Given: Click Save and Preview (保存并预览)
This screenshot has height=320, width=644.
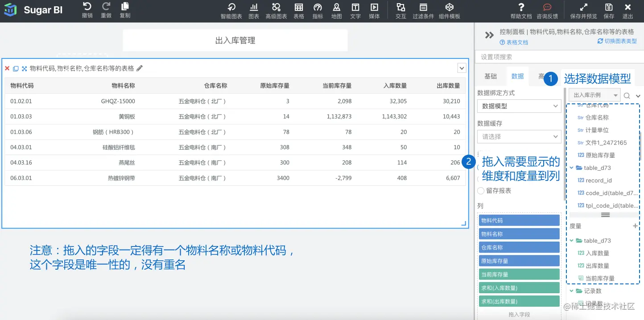Looking at the screenshot, I should (584, 11).
